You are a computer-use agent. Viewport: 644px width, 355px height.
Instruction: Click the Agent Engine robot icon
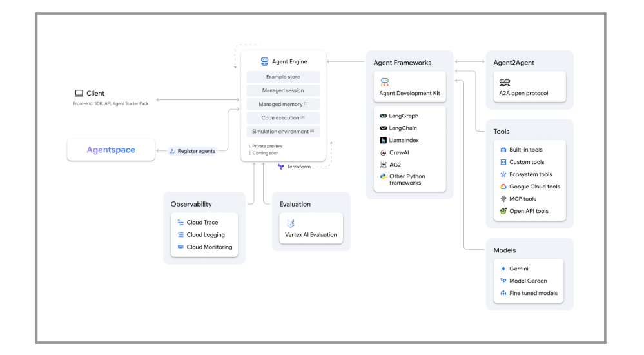pos(264,61)
